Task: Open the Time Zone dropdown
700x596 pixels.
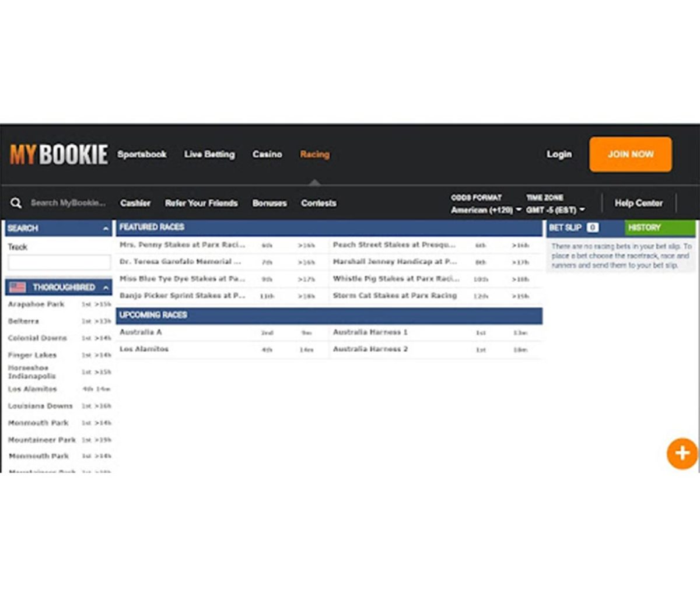Action: pyautogui.click(x=555, y=209)
